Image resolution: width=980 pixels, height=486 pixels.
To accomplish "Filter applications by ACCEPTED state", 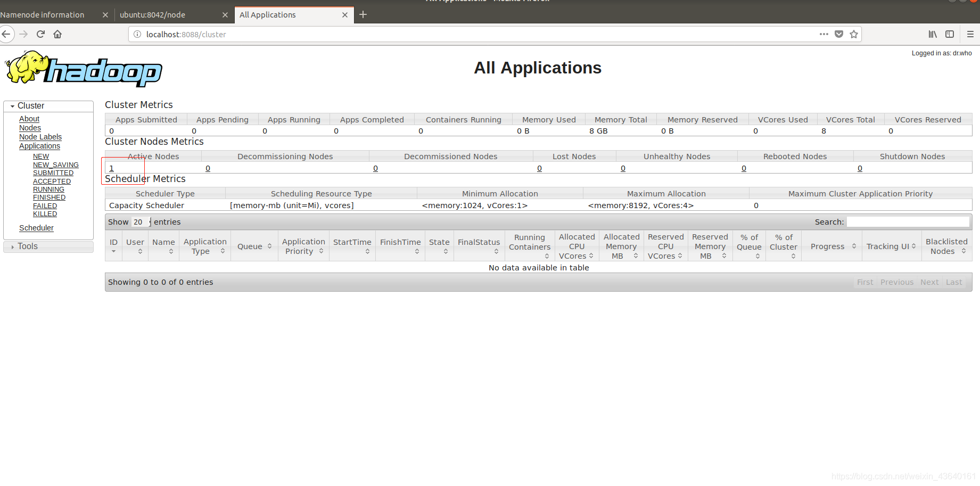I will pos(52,182).
